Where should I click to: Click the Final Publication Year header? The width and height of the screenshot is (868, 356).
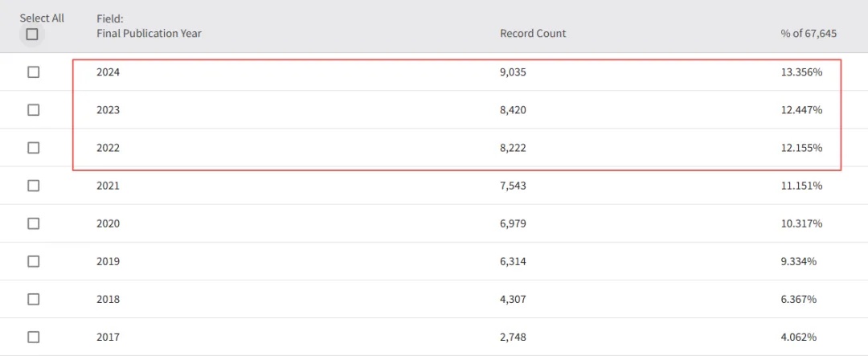(149, 34)
